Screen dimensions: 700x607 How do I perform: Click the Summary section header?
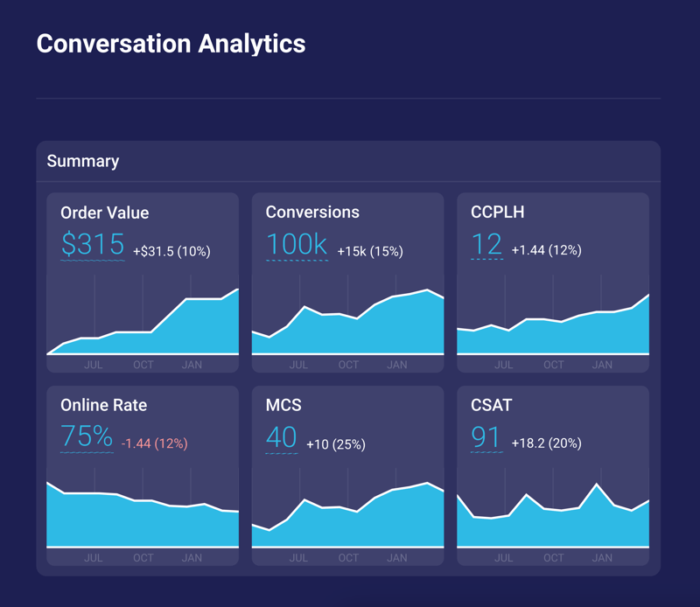(83, 161)
